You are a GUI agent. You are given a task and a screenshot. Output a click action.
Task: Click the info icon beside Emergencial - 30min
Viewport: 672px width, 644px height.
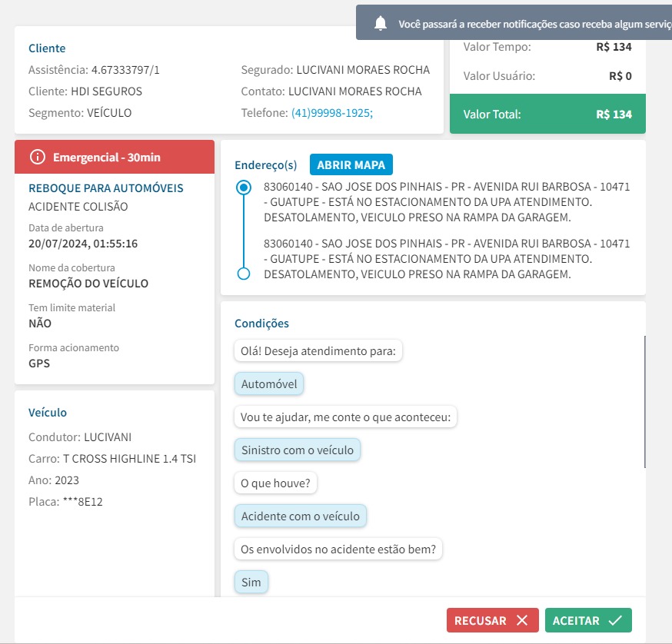coord(38,157)
